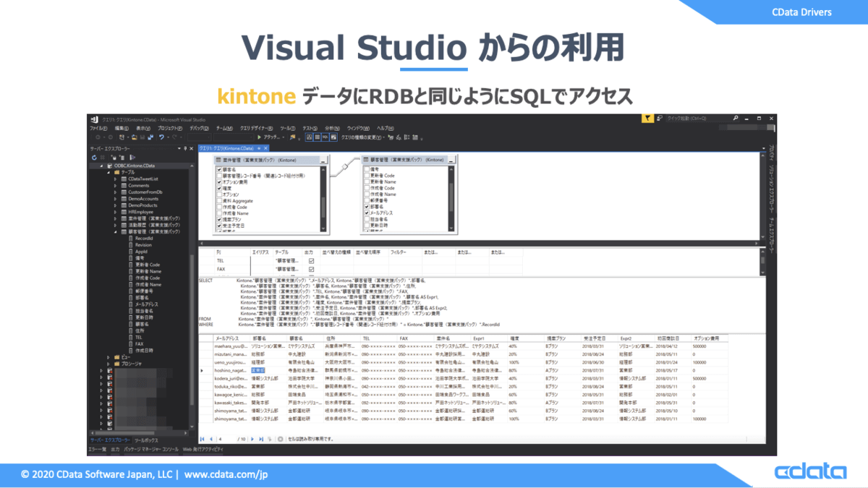
Task: Open the ツール menu
Action: 288,129
